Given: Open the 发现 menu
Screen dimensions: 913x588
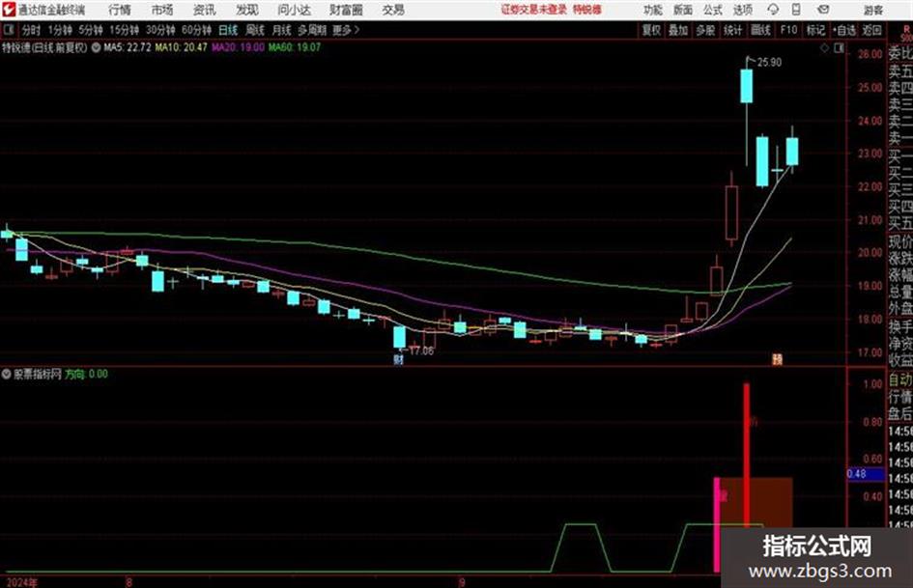Looking at the screenshot, I should click(x=247, y=10).
